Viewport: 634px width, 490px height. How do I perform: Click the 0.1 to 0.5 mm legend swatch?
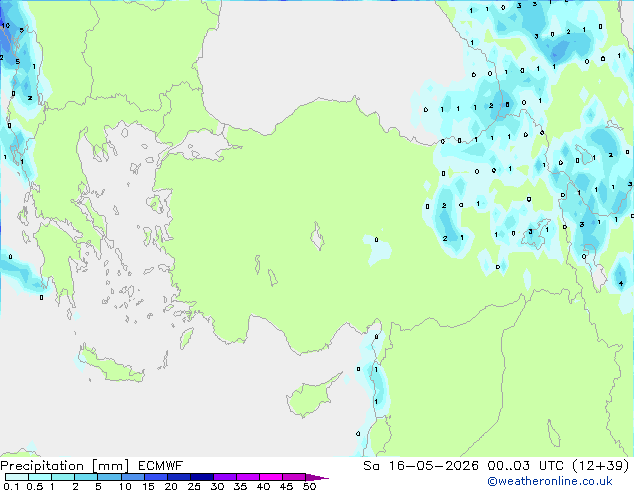pyautogui.click(x=17, y=477)
